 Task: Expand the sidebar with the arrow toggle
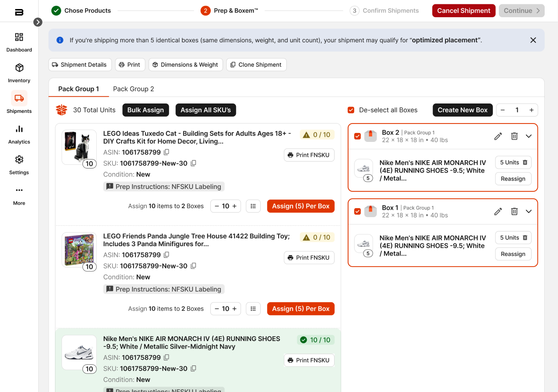38,22
